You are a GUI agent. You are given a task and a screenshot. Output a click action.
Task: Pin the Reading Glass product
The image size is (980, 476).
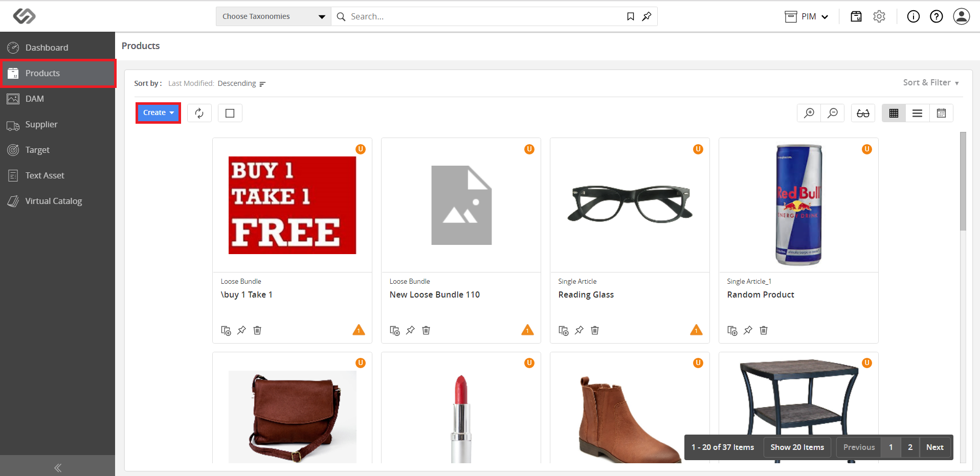[579, 330]
